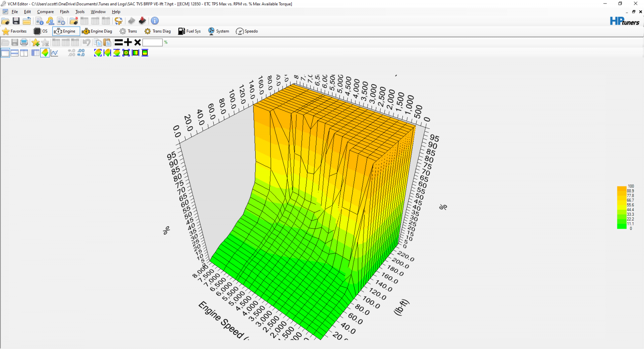This screenshot has height=349, width=644.
Task: Click the value input field beside percent sign
Action: [153, 42]
